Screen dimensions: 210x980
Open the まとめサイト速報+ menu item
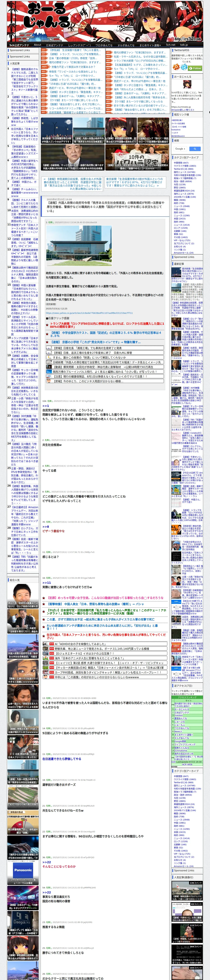(x=150, y=45)
